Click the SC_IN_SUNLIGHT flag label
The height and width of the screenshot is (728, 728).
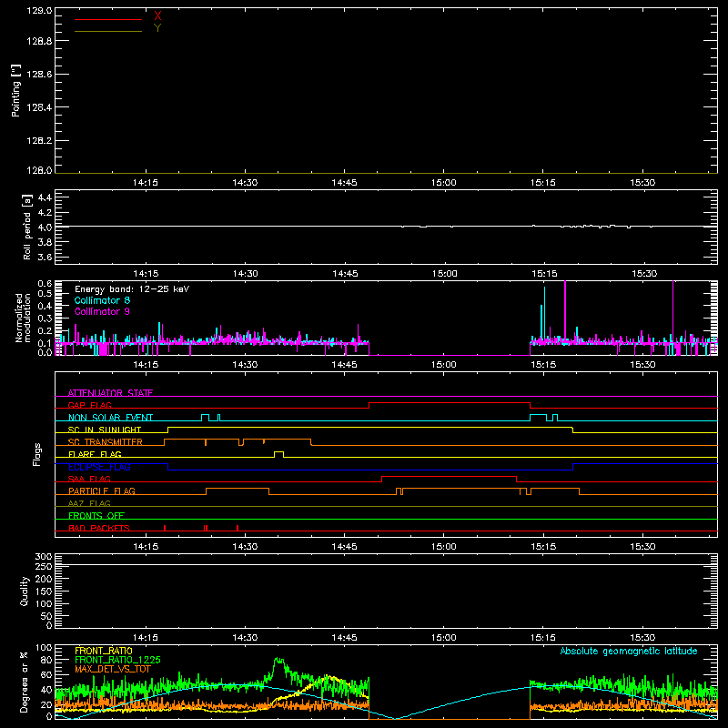(x=105, y=430)
